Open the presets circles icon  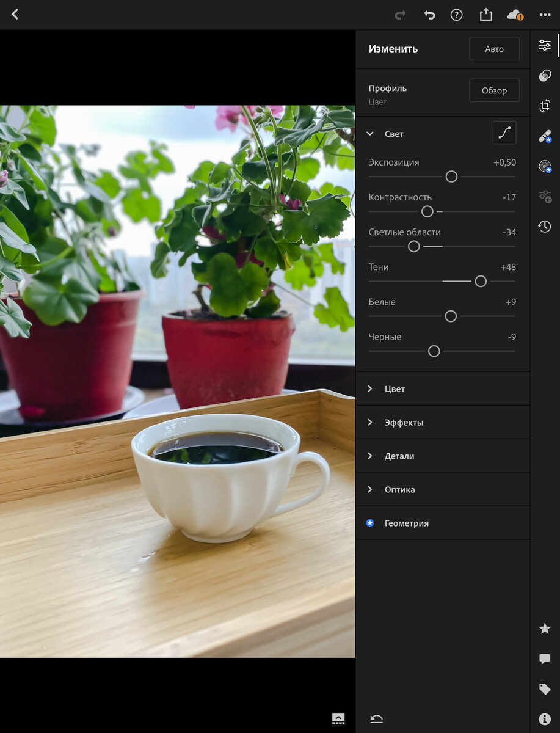[545, 75]
